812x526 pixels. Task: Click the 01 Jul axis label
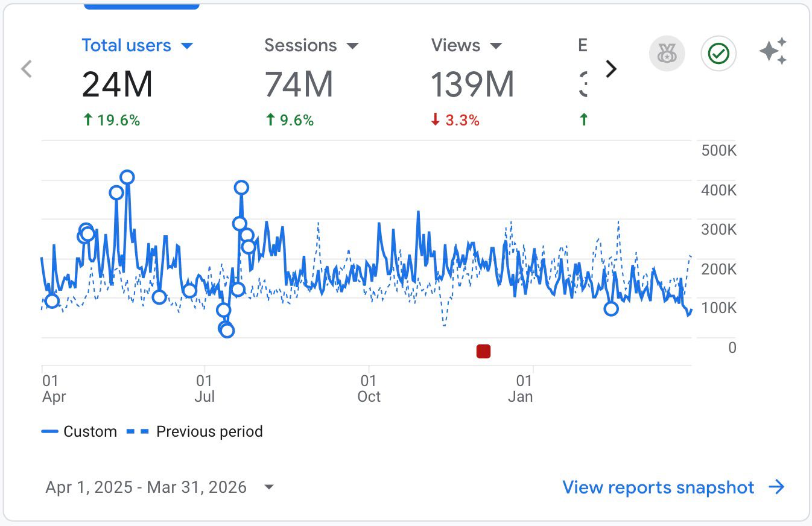click(205, 389)
